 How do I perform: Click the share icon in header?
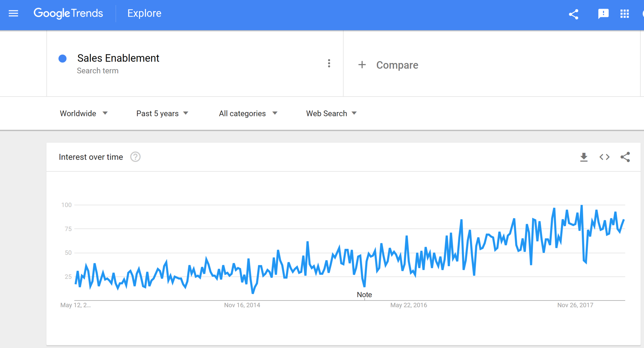(x=574, y=14)
